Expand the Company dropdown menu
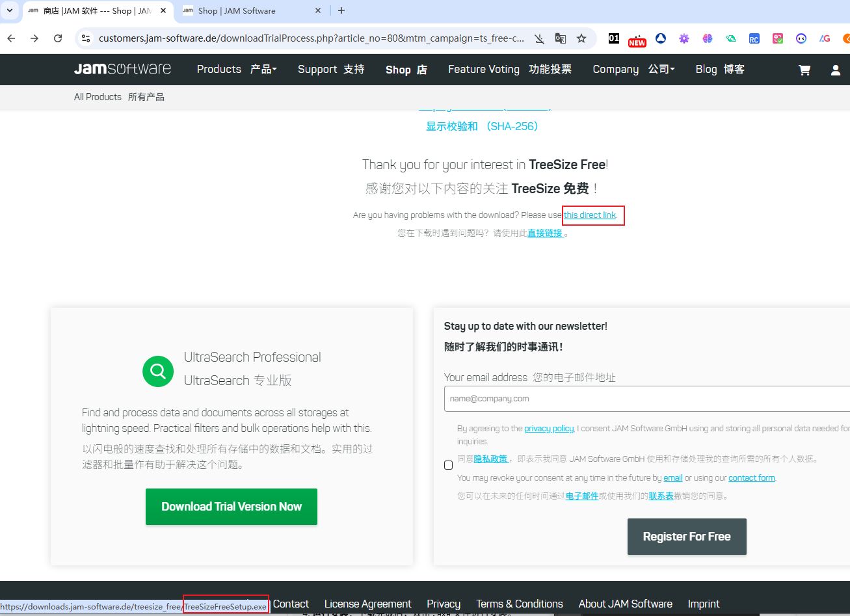The height and width of the screenshot is (616, 850). (634, 69)
